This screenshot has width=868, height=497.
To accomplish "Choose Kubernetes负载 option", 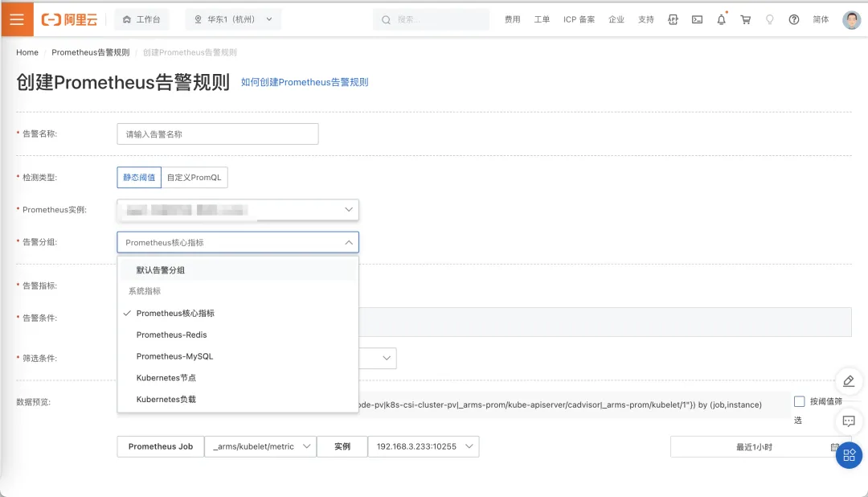I will pyautogui.click(x=238, y=400).
